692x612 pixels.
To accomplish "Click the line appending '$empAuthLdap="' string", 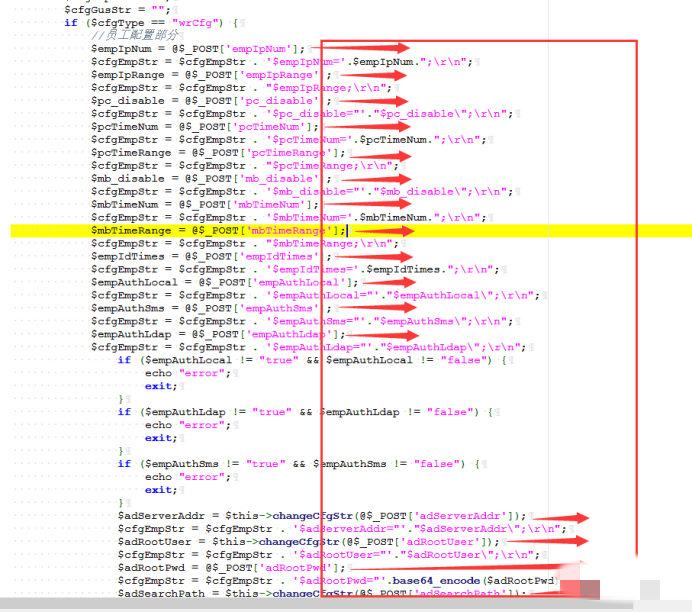I will coord(308,348).
